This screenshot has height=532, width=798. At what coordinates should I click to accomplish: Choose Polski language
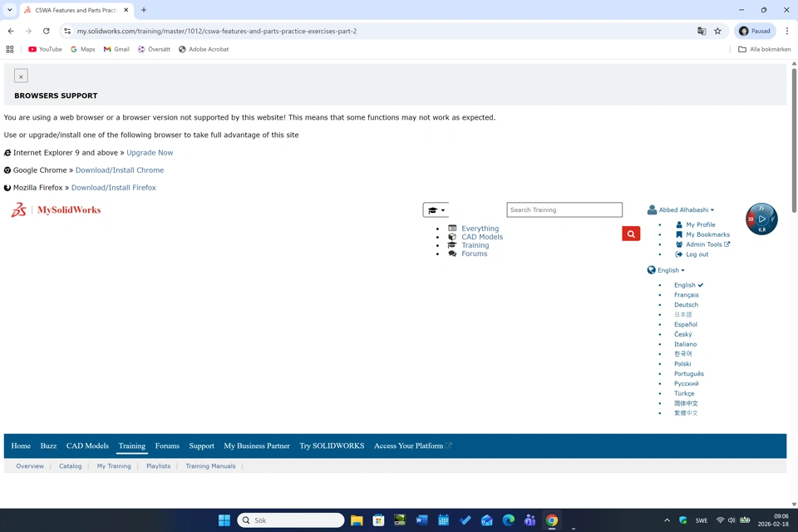pos(682,364)
